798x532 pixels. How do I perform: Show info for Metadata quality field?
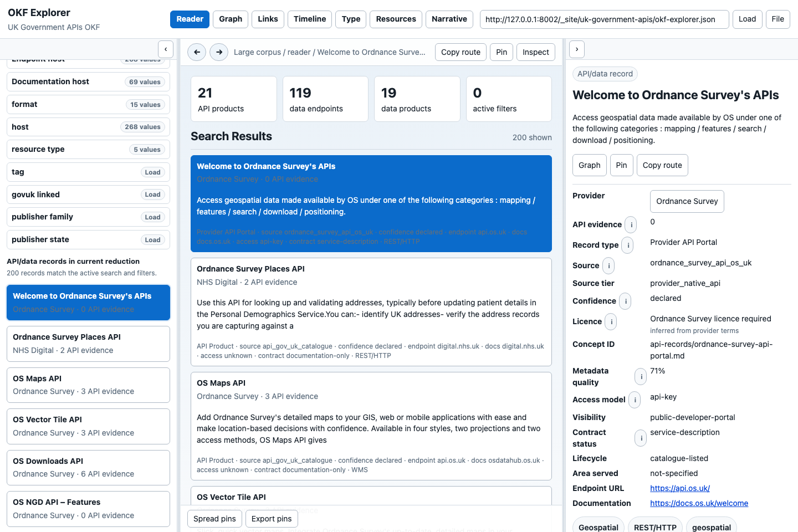coord(641,377)
